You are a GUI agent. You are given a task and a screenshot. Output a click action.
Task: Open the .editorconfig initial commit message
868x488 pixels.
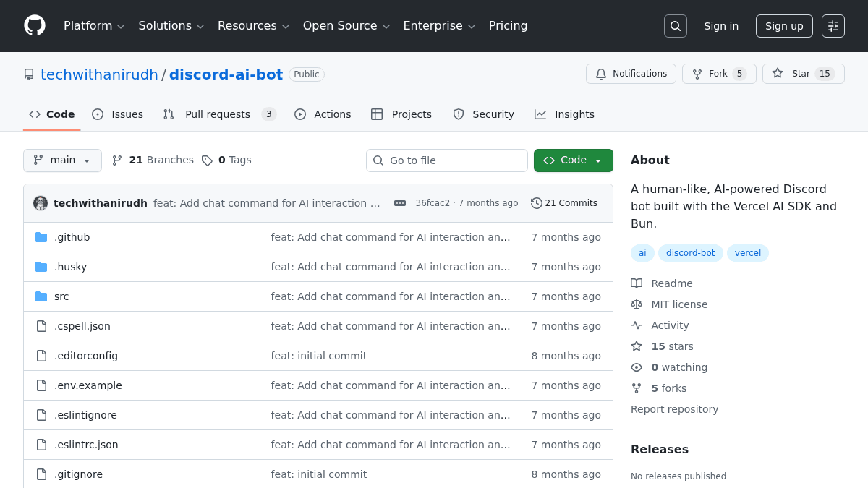coord(319,356)
